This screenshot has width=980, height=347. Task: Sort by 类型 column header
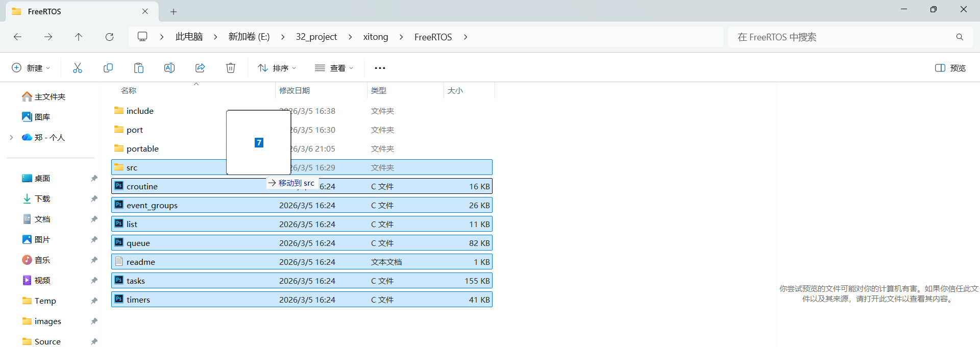point(379,90)
